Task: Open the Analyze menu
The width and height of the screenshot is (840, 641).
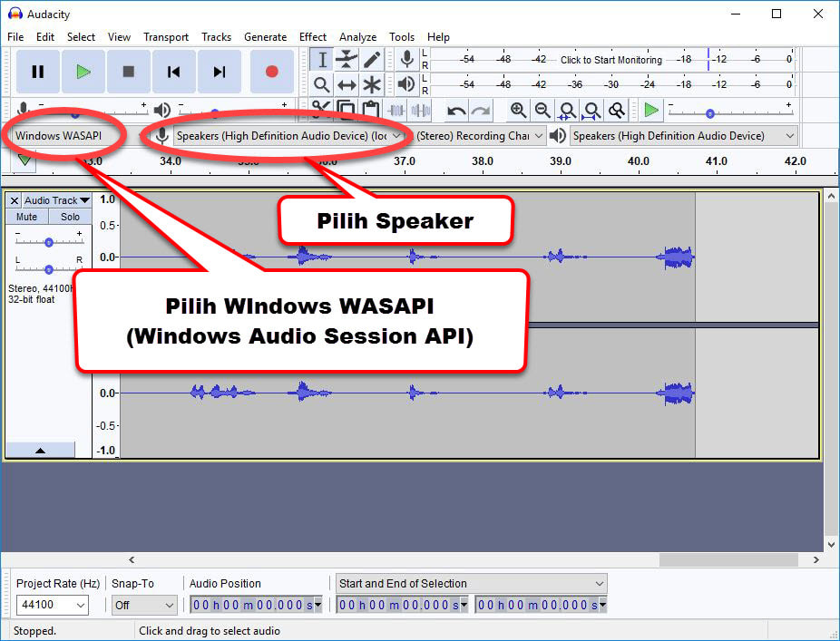Action: tap(357, 37)
